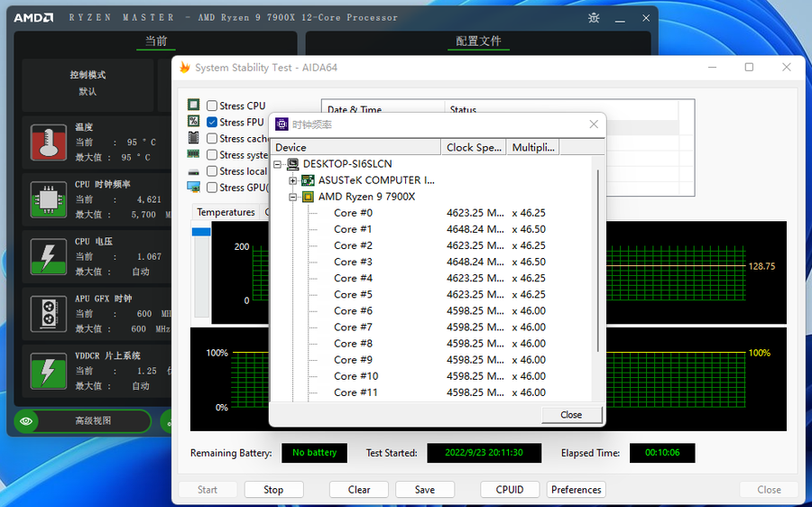Click the CPU clock frequency chip icon

click(50, 199)
